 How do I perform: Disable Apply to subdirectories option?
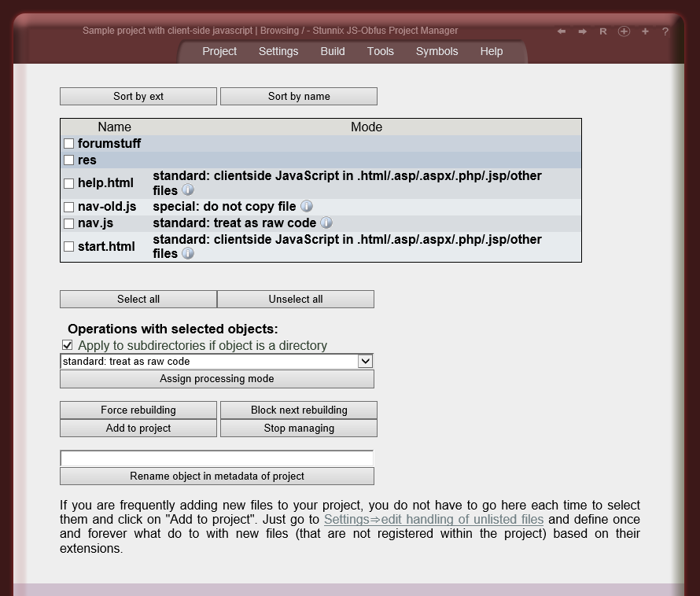point(67,344)
